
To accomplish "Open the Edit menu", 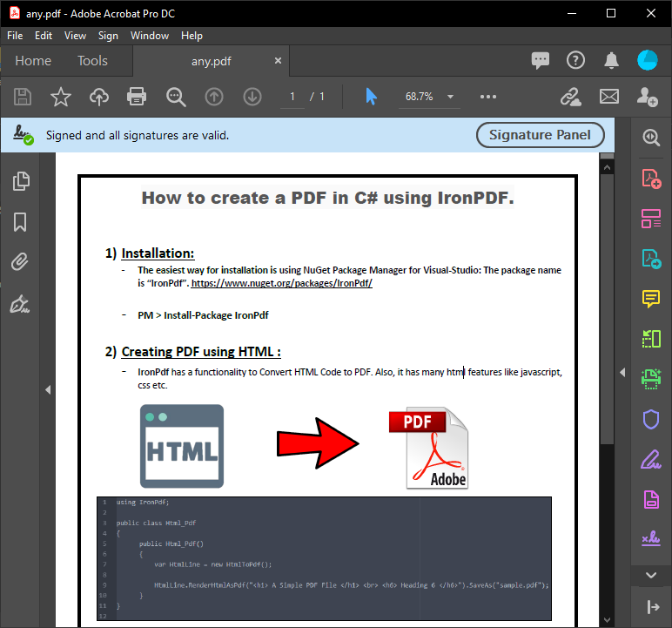I will pyautogui.click(x=44, y=36).
